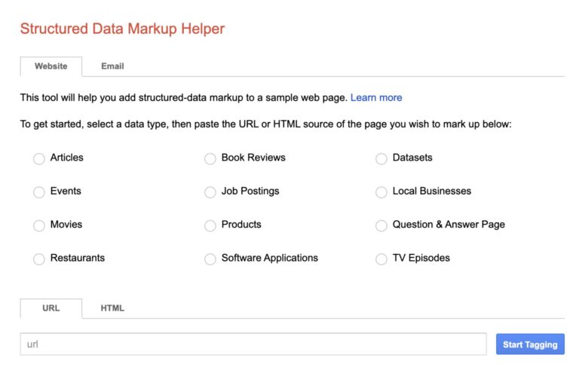This screenshot has width=588, height=377.
Task: Switch to the HTML source tab
Action: click(112, 308)
